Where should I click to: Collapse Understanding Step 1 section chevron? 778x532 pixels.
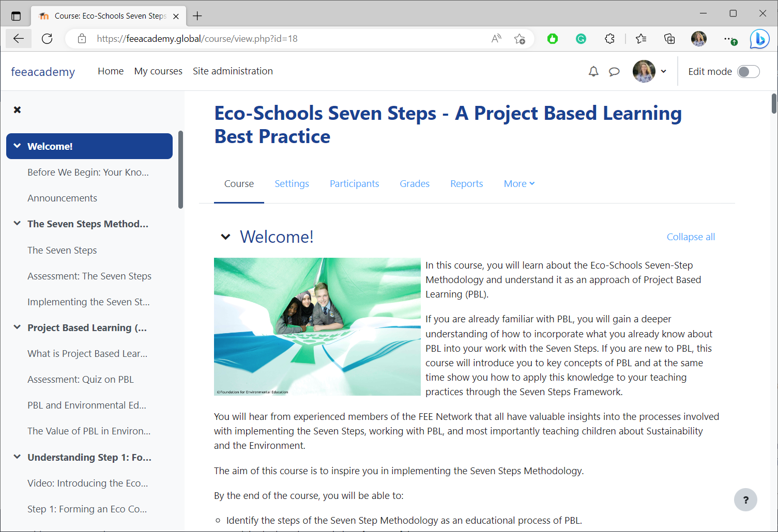point(17,457)
